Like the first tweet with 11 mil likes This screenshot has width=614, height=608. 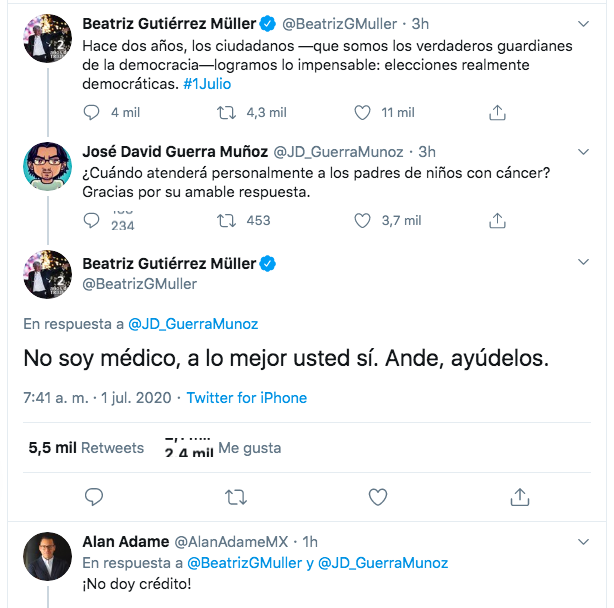click(364, 113)
